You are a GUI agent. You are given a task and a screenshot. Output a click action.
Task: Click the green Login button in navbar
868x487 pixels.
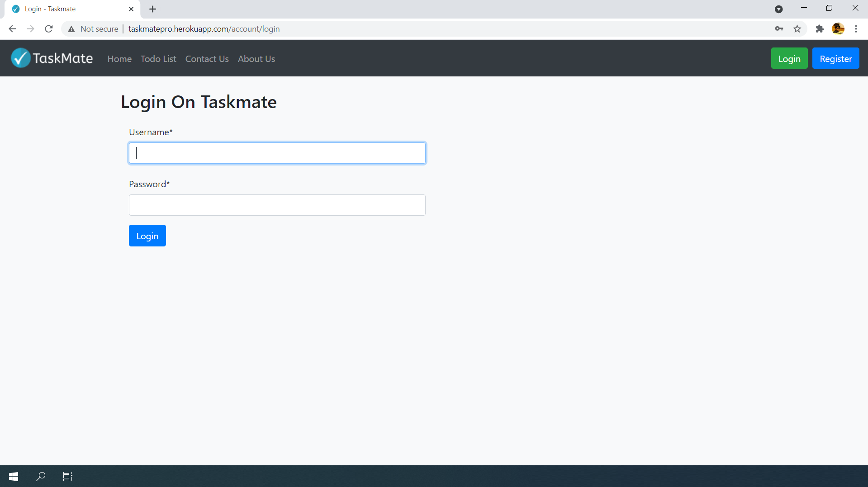tap(789, 58)
